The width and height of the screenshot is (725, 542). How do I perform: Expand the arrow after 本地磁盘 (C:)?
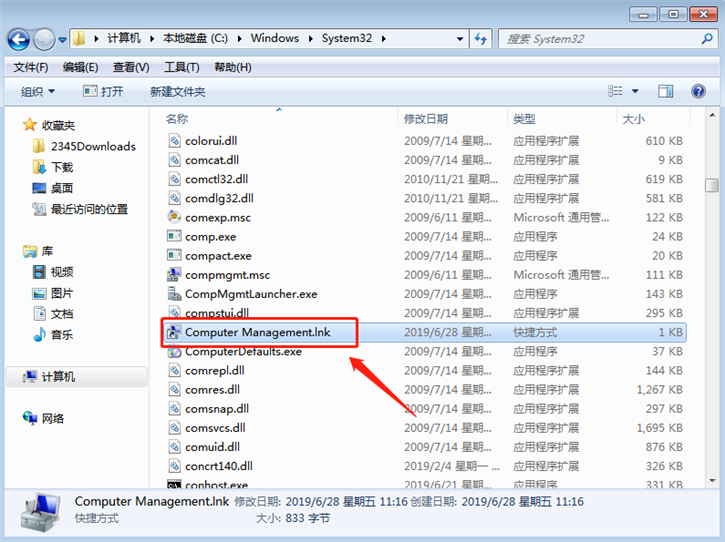(x=240, y=39)
